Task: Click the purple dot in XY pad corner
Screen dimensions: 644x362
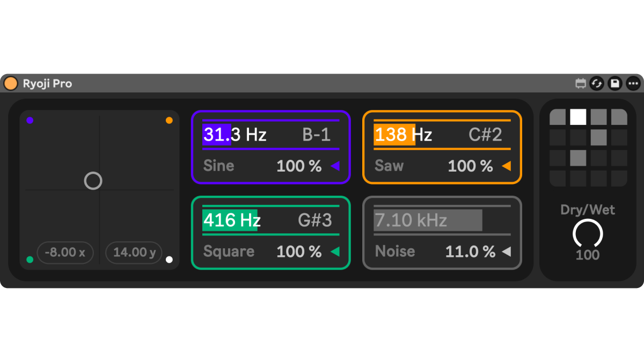Action: (30, 121)
